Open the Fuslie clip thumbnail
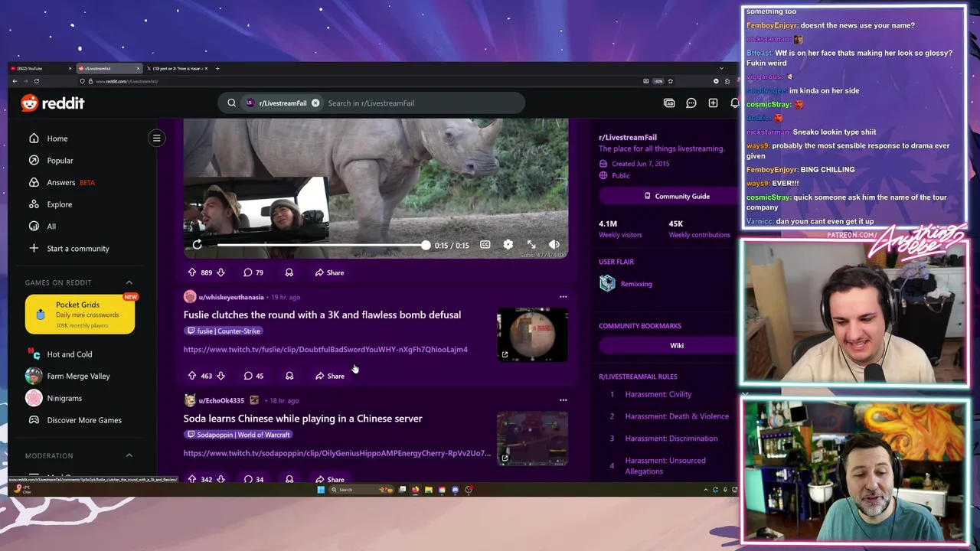This screenshot has height=551, width=980. click(532, 334)
